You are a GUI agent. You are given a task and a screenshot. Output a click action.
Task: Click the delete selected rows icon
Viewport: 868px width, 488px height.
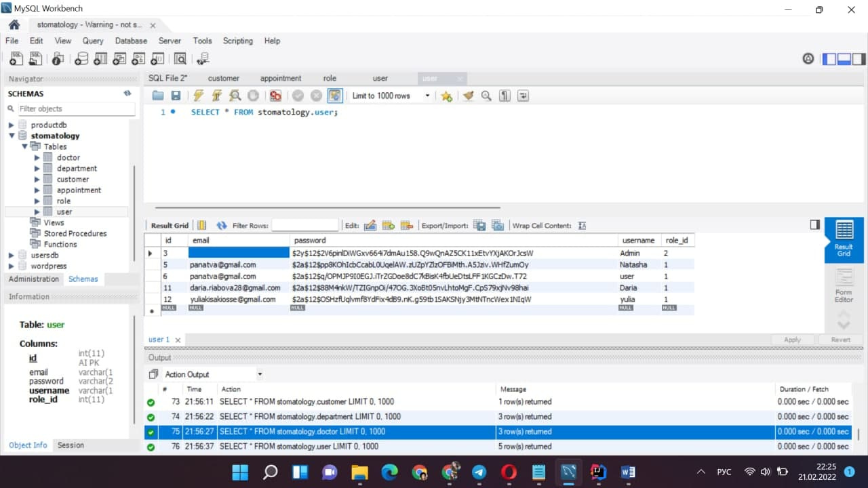point(407,225)
